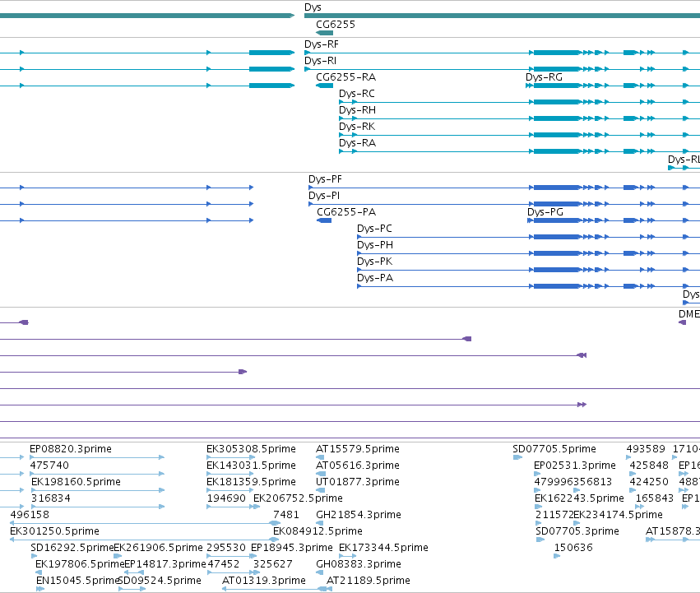
Task: Select the Dys-PK protein label
Action: coord(374,262)
